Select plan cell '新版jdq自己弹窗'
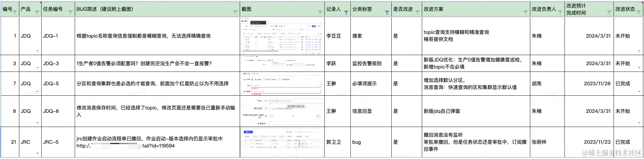 [x=476, y=111]
